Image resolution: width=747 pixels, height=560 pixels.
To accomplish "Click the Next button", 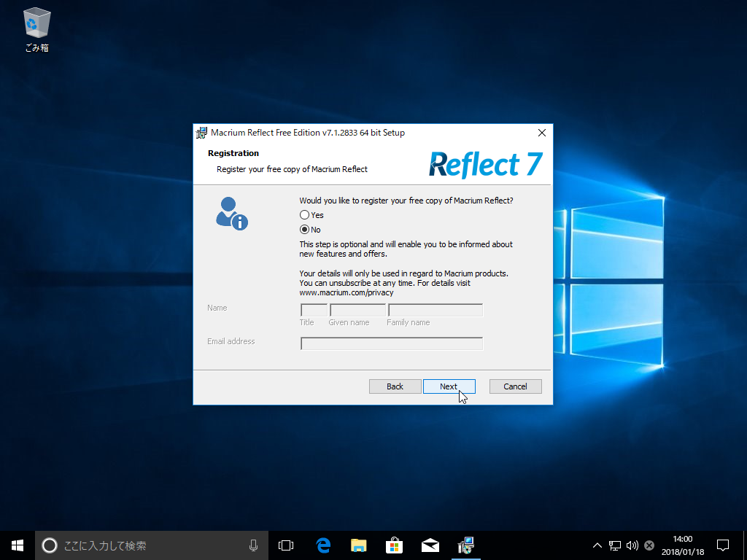I will tap(449, 386).
